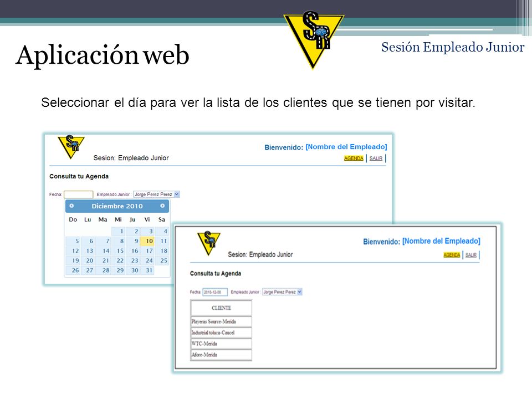Select day 27 in the calendar
Viewport: 532px width, 399px height.
click(88, 270)
